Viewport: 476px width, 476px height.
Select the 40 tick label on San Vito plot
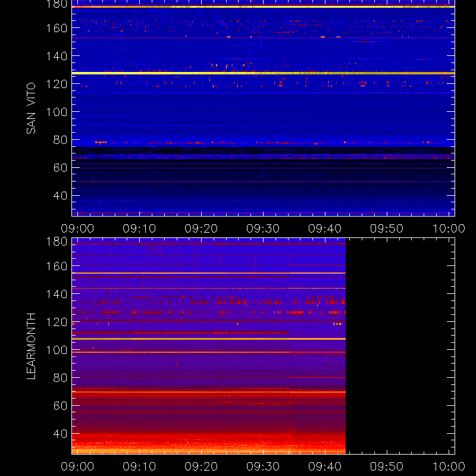(60, 196)
